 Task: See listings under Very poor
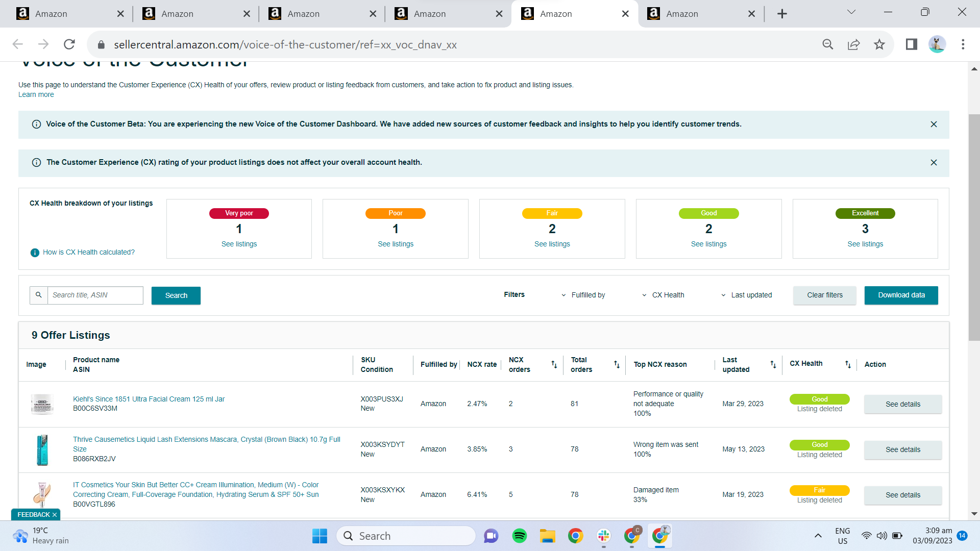point(239,244)
